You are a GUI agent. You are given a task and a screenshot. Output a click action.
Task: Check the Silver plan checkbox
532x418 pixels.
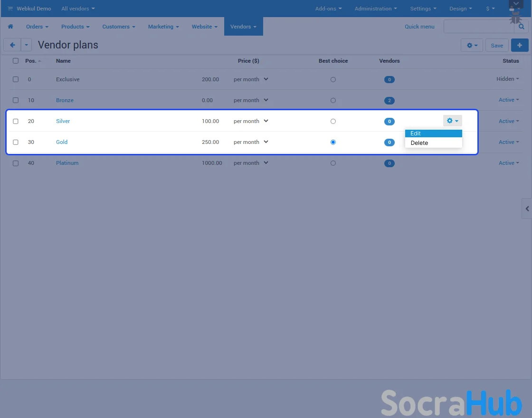[16, 121]
